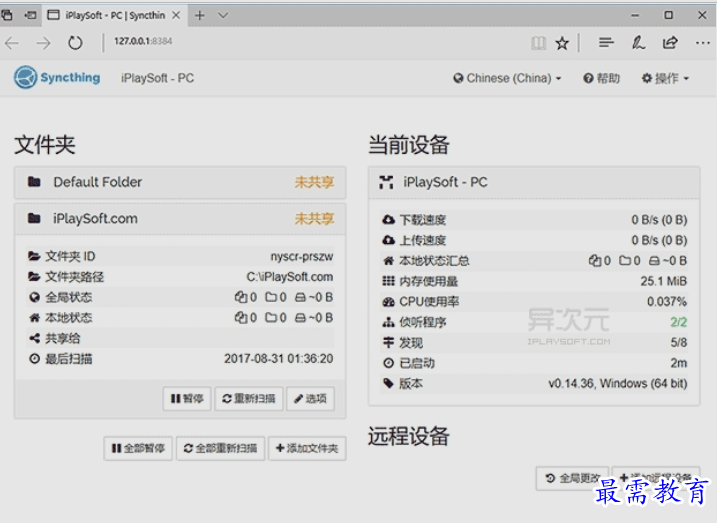Click the CPU usage value 0.037%
Screen dimensions: 717x523
(667, 302)
